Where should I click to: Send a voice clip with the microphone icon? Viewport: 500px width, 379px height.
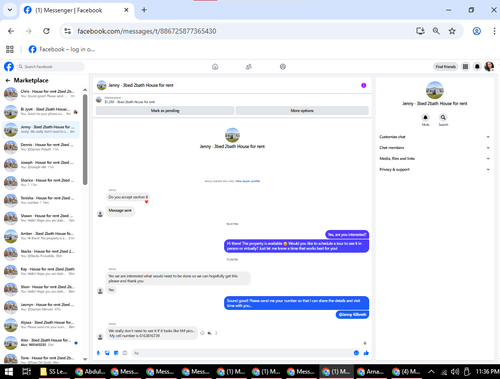tap(98, 353)
